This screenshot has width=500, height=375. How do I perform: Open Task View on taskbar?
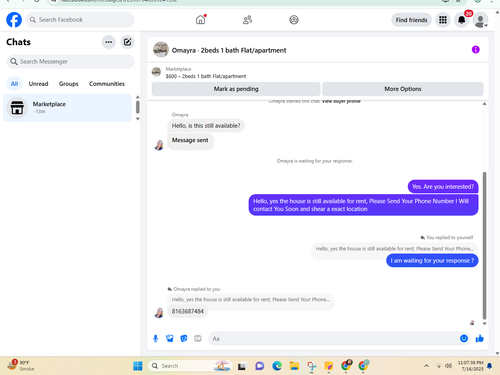(x=242, y=366)
